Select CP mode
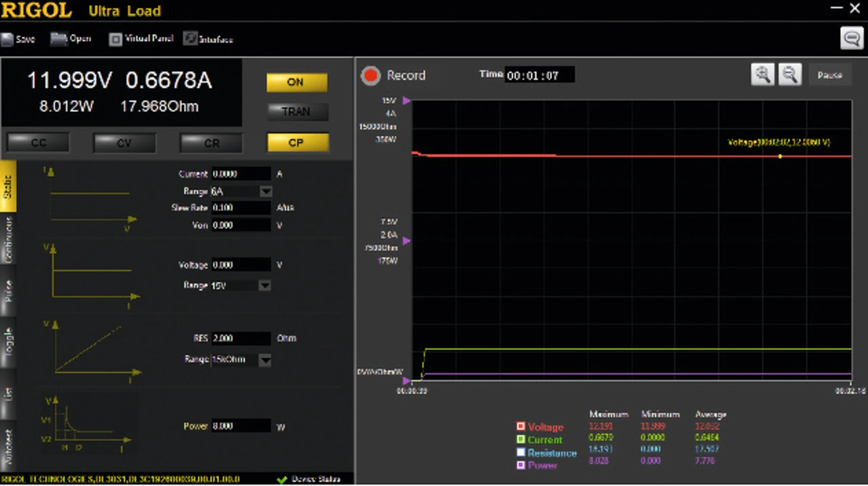Screen dimensions: 868x486 click(x=297, y=143)
